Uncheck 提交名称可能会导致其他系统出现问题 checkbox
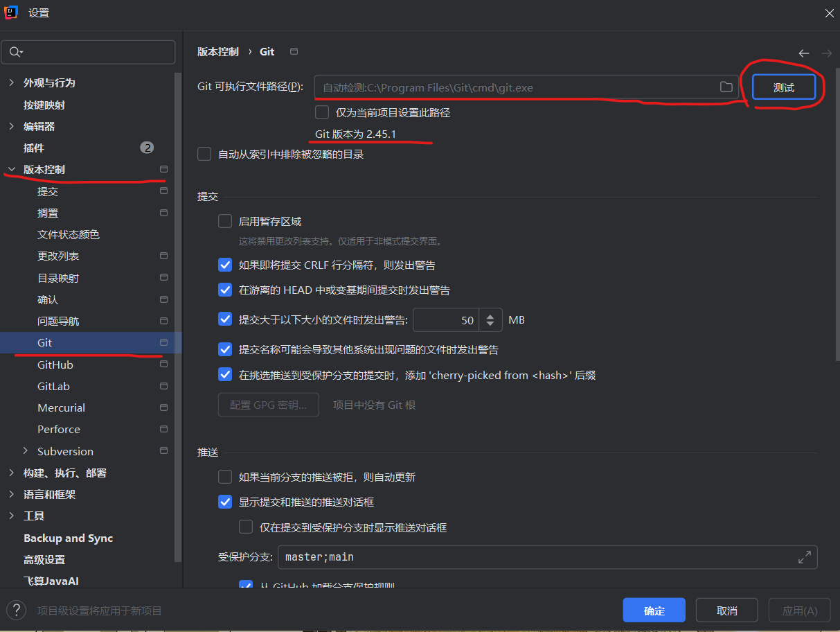 click(x=225, y=349)
